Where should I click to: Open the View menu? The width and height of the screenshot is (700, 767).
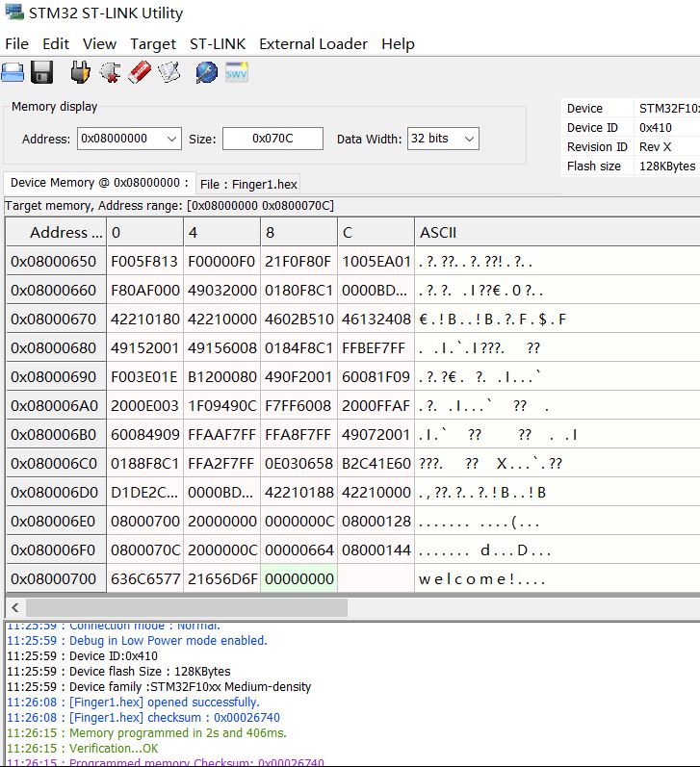point(99,44)
